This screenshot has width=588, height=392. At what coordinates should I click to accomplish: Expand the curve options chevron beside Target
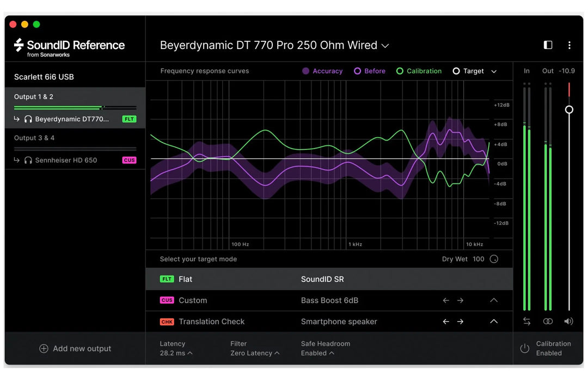pos(494,71)
